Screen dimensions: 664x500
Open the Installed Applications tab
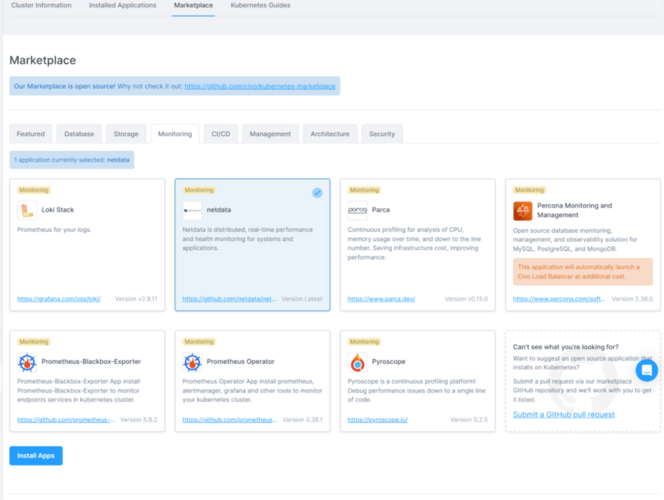(x=122, y=6)
